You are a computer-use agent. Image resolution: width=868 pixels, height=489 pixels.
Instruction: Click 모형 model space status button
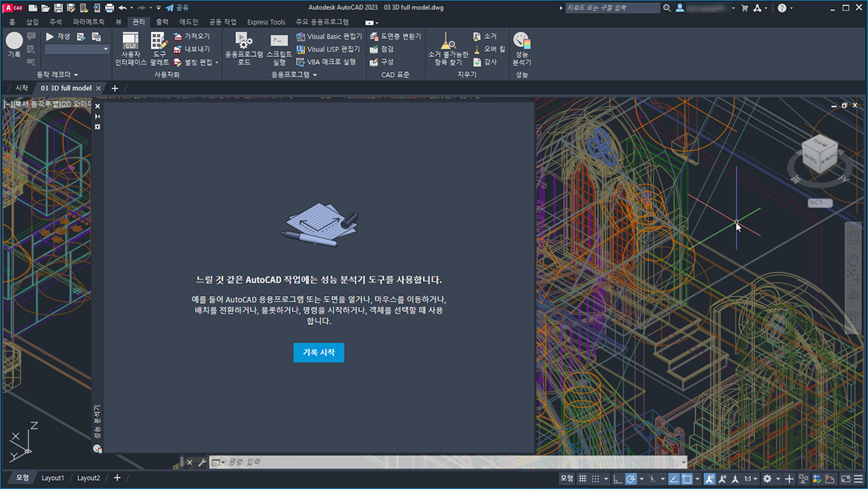(567, 478)
